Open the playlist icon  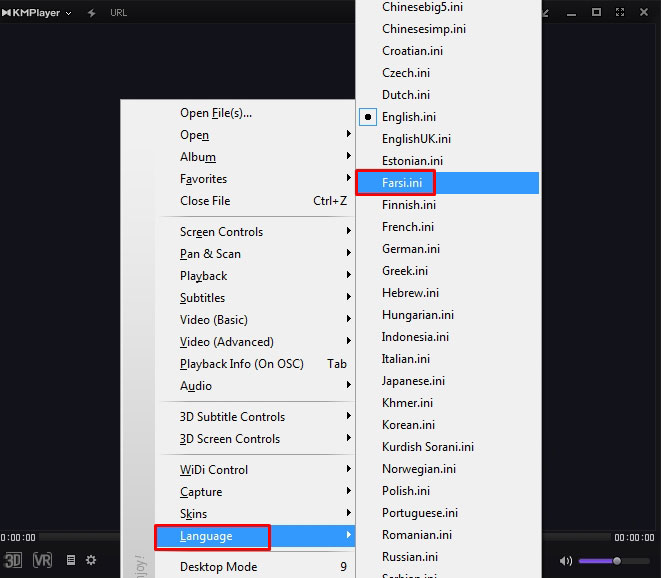[71, 560]
